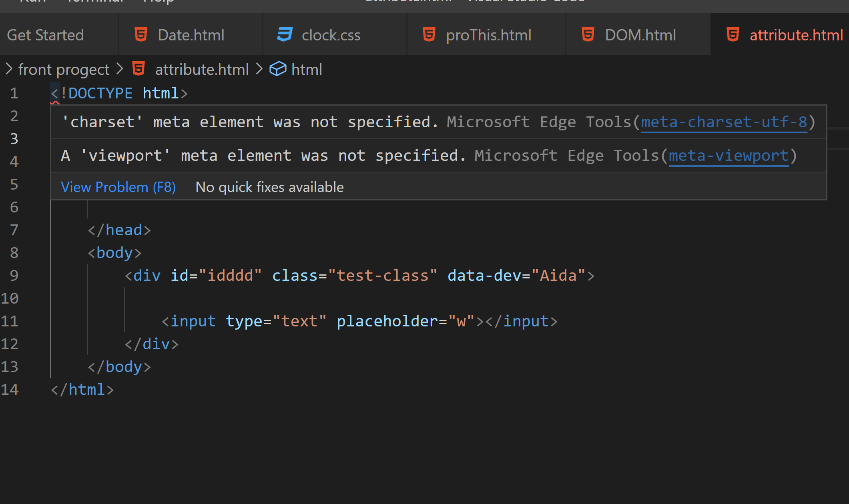Expand the chevron before html breadcrumb symbol

[x=259, y=69]
